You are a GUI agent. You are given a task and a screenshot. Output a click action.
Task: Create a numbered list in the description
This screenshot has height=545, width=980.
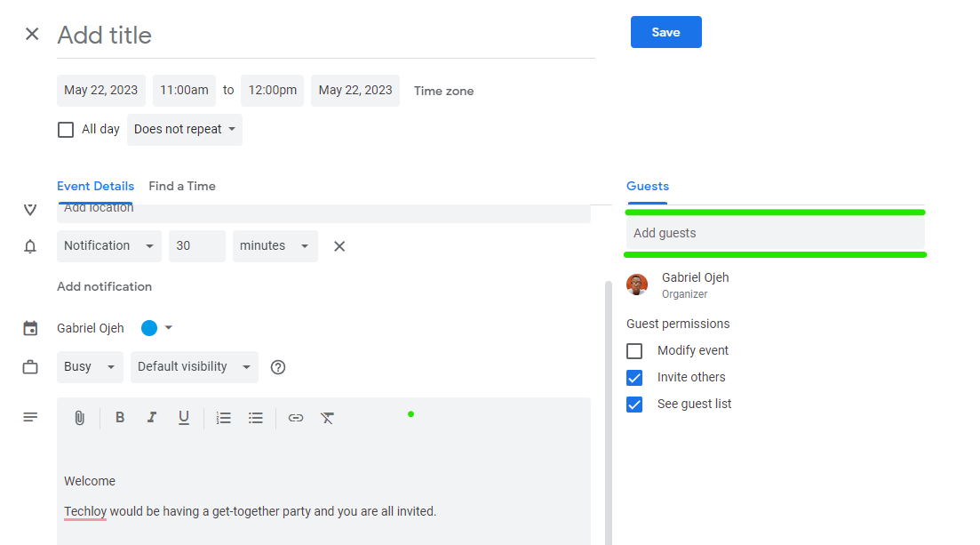[223, 418]
